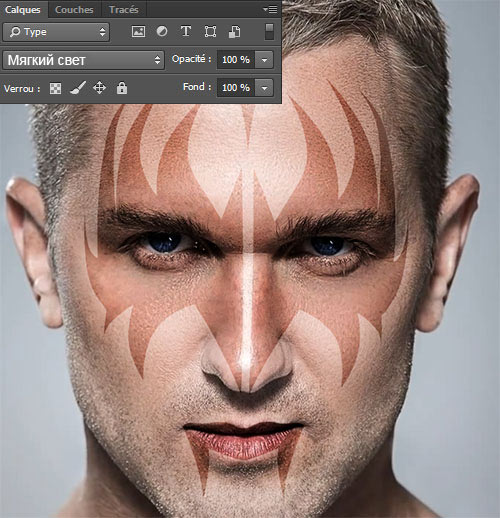Viewport: 500px width, 518px height.
Task: Toggle the layer filtering switch
Action: 269,31
